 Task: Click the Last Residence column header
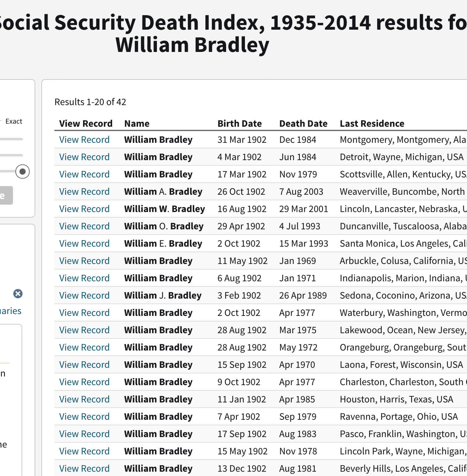pos(372,124)
